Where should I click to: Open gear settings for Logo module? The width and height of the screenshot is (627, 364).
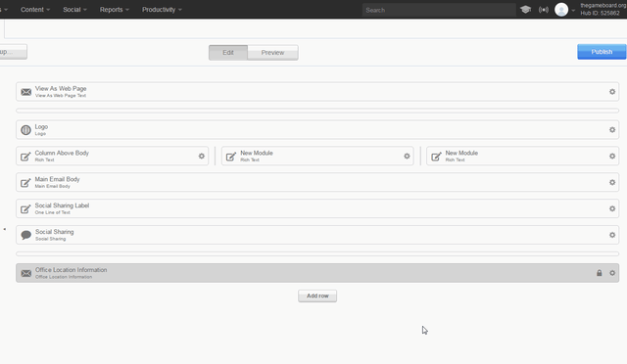pyautogui.click(x=612, y=130)
